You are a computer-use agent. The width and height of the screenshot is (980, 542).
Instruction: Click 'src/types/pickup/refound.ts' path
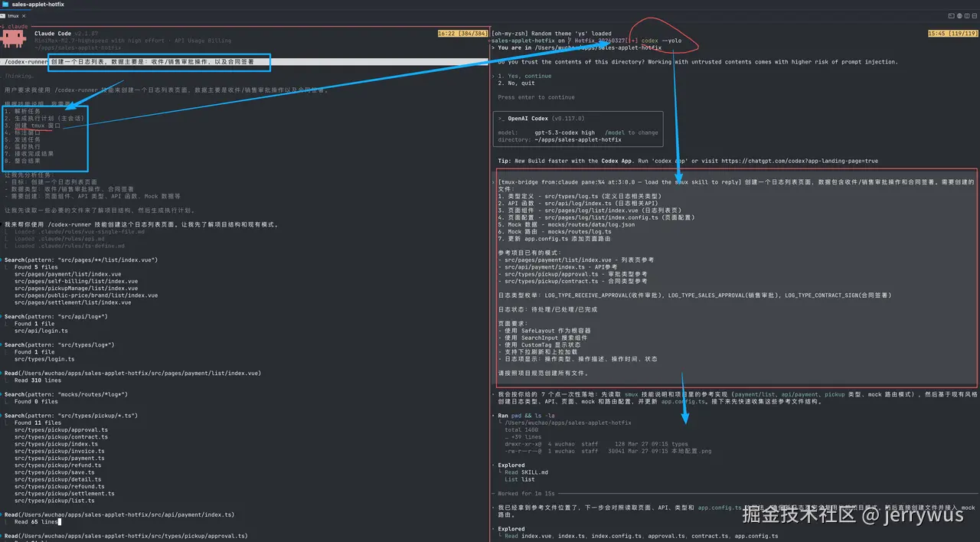(x=60, y=486)
